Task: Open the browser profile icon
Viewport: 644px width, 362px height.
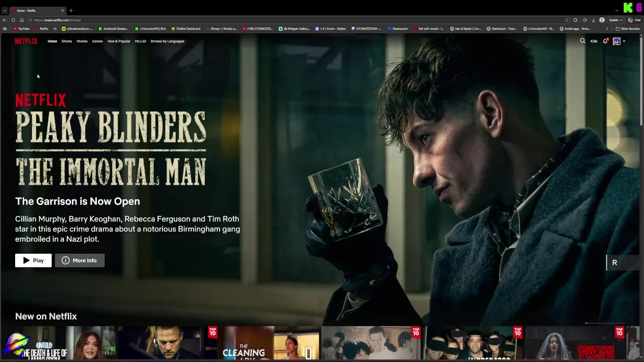Action: (x=602, y=20)
